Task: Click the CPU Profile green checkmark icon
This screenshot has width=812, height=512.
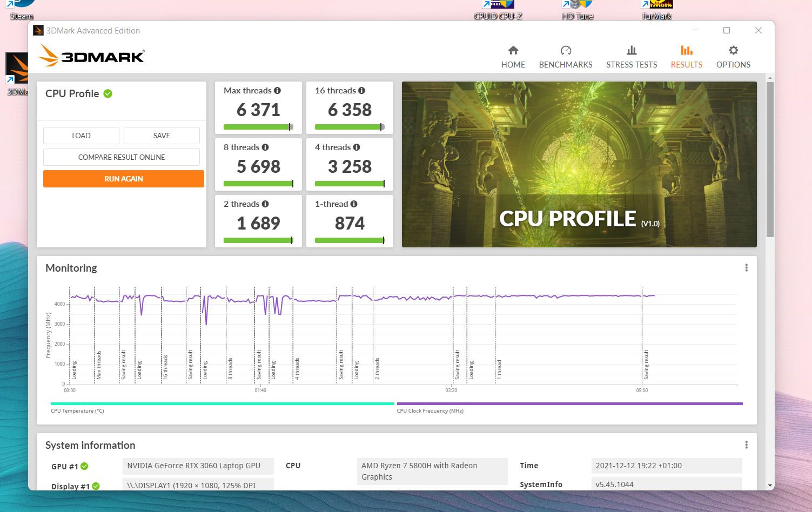Action: (x=108, y=93)
